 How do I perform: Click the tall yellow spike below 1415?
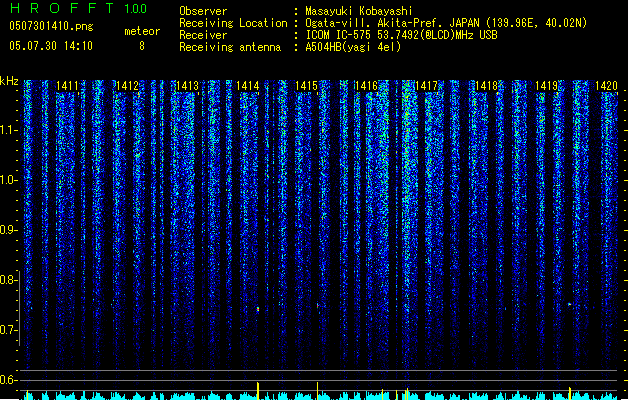click(x=318, y=391)
